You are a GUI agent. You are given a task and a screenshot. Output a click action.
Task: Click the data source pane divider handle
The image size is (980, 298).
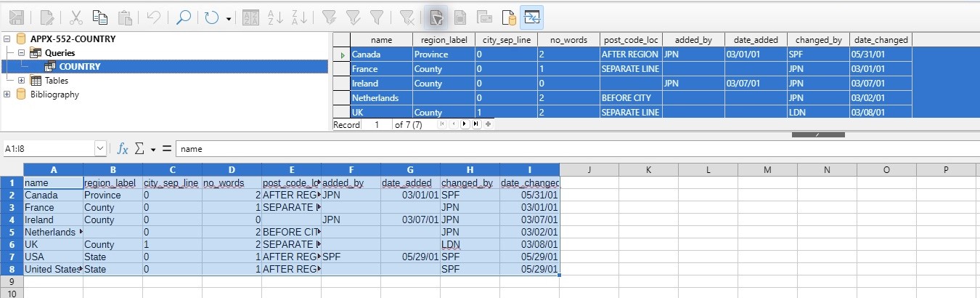click(x=818, y=134)
